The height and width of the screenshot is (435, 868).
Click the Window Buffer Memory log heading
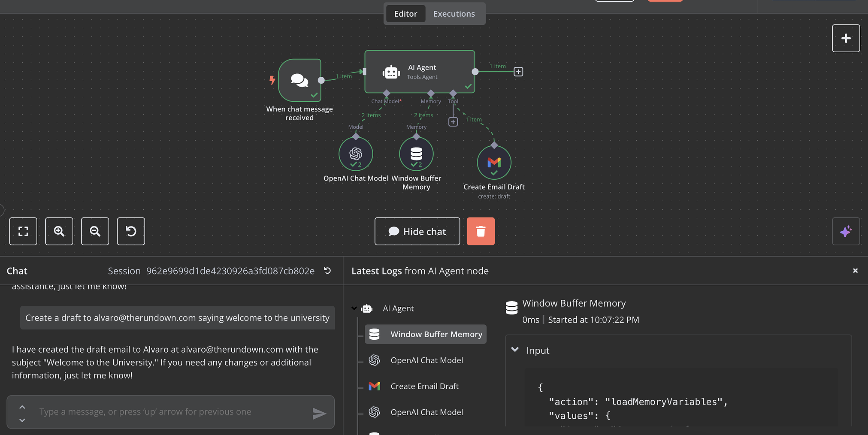(574, 303)
